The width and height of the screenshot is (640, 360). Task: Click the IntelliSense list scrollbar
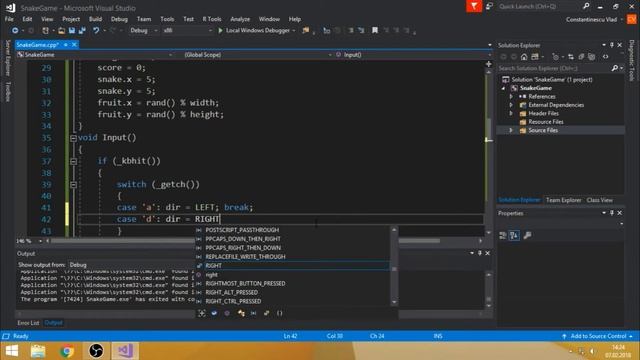click(394, 266)
